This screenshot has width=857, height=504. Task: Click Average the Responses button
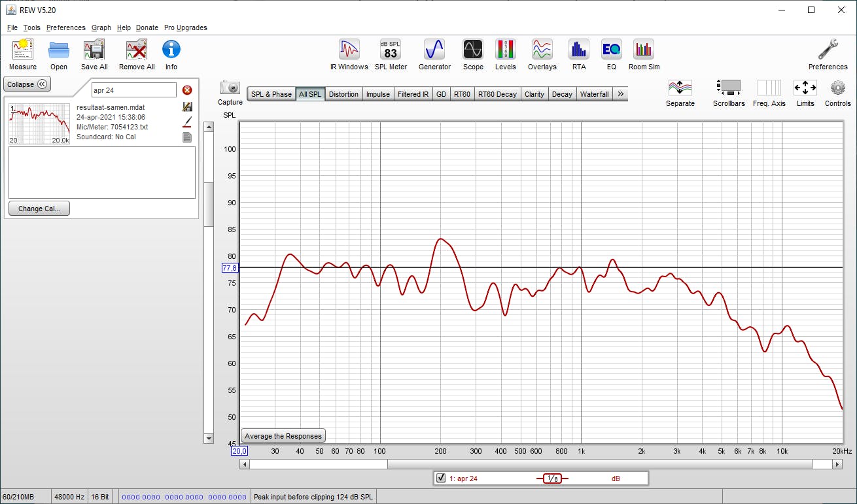[x=283, y=436]
